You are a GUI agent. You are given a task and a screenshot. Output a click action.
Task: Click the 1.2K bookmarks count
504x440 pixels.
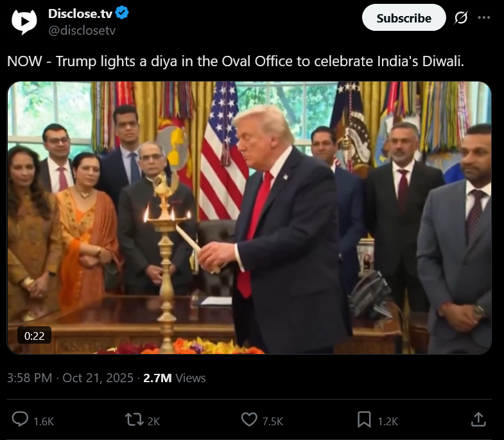coord(388,421)
